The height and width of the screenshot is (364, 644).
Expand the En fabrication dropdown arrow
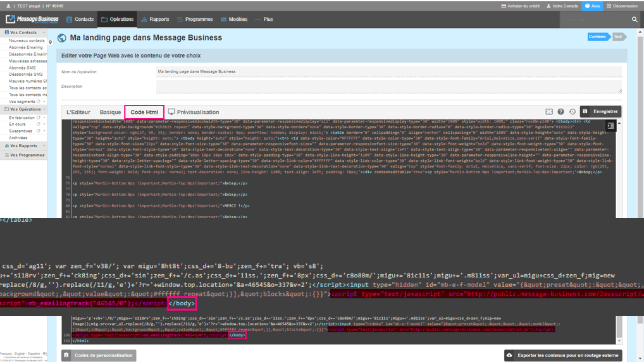pos(44,118)
